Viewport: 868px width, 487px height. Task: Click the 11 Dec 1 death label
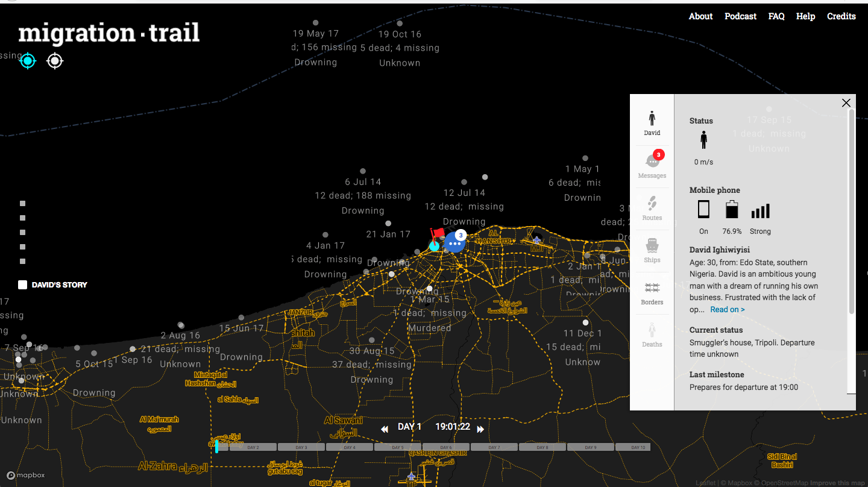(x=582, y=333)
